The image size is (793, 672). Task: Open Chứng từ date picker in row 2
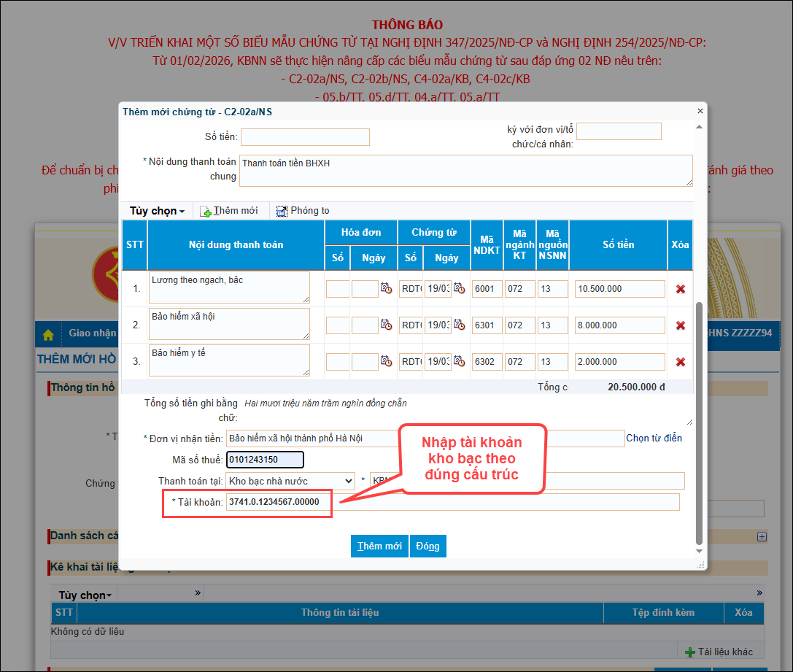(459, 325)
